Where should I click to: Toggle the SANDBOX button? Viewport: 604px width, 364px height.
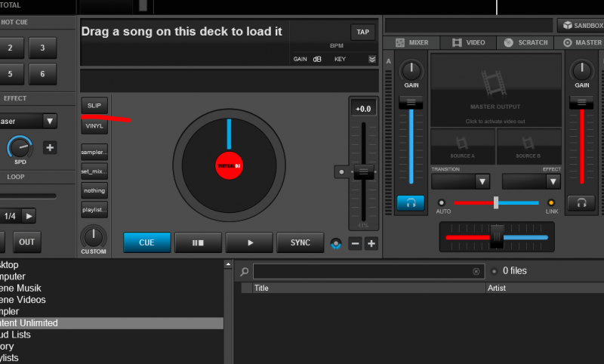coord(581,26)
